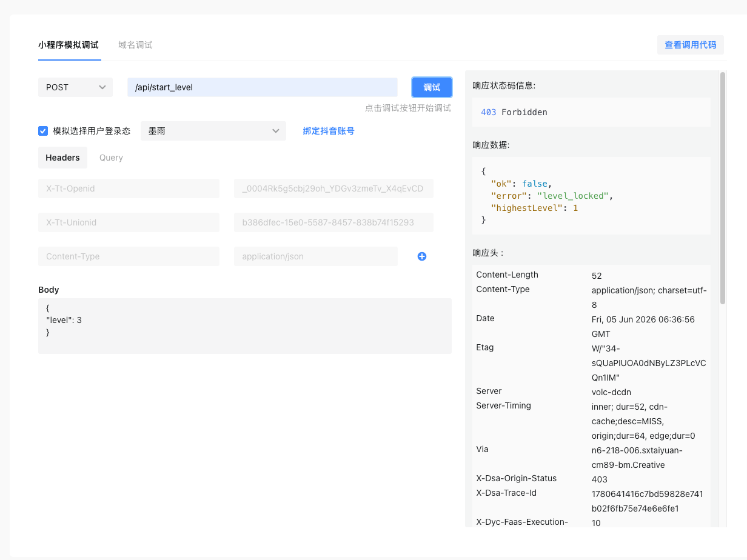Click the X-Dyc-Faas-Execution- header label
This screenshot has width=747, height=560.
[x=522, y=522]
